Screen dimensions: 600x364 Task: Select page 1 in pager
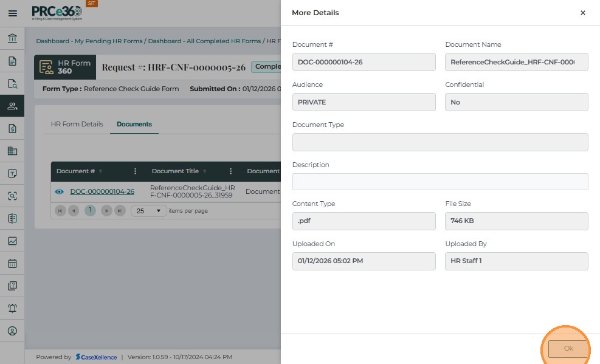(90, 210)
